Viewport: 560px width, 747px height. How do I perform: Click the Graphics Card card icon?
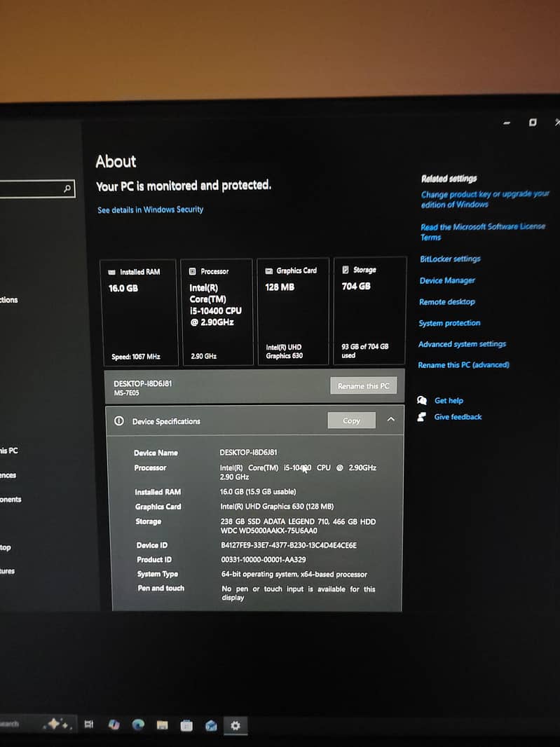click(268, 270)
